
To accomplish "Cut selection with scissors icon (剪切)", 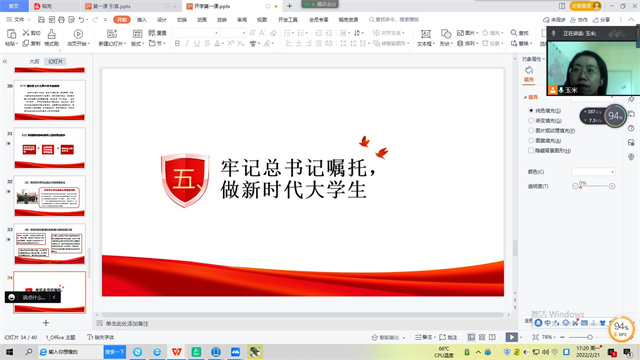I will (31, 33).
